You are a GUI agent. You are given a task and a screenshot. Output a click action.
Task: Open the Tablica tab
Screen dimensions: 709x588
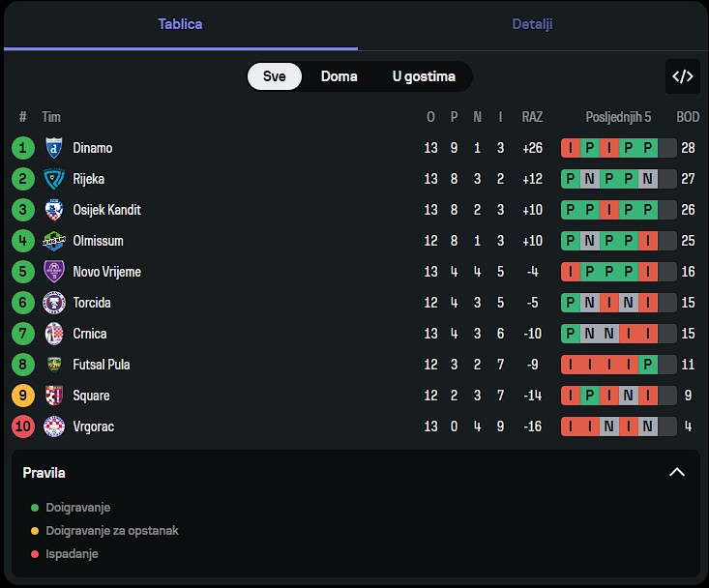tap(181, 24)
